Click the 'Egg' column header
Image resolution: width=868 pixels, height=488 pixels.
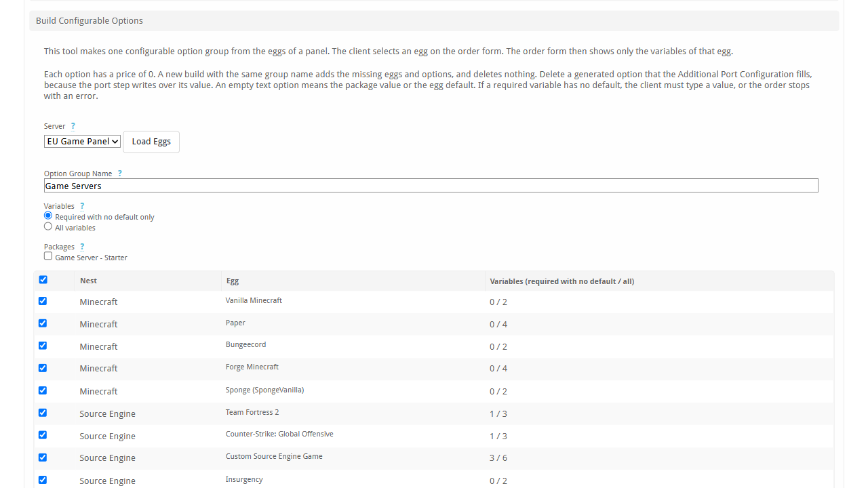pyautogui.click(x=232, y=281)
